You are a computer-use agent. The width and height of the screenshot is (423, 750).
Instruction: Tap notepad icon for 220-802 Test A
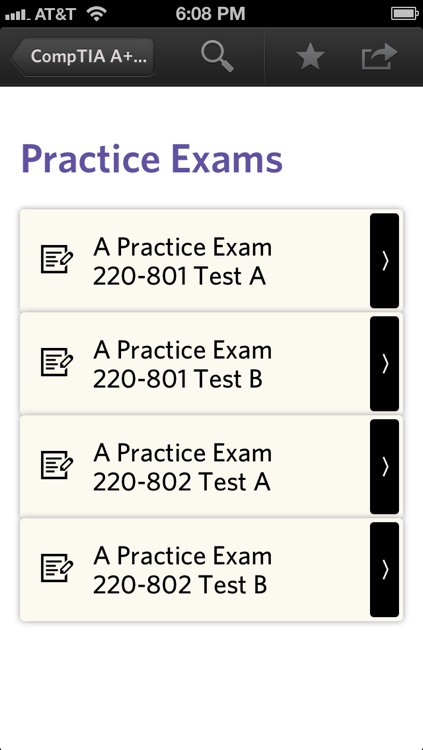tap(56, 465)
